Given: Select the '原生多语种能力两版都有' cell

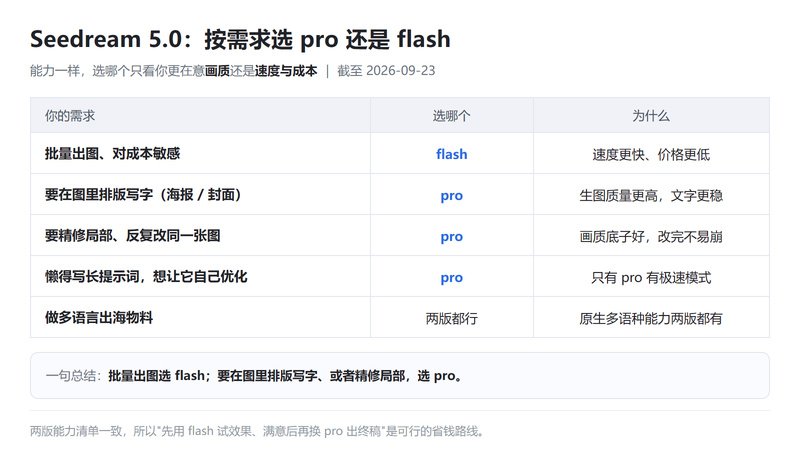Looking at the screenshot, I should click(x=651, y=319).
